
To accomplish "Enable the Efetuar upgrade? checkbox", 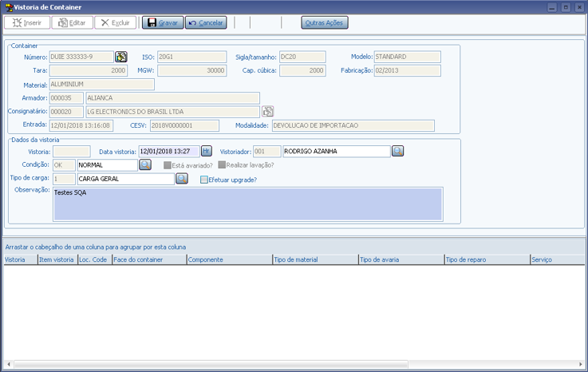I will click(x=204, y=180).
